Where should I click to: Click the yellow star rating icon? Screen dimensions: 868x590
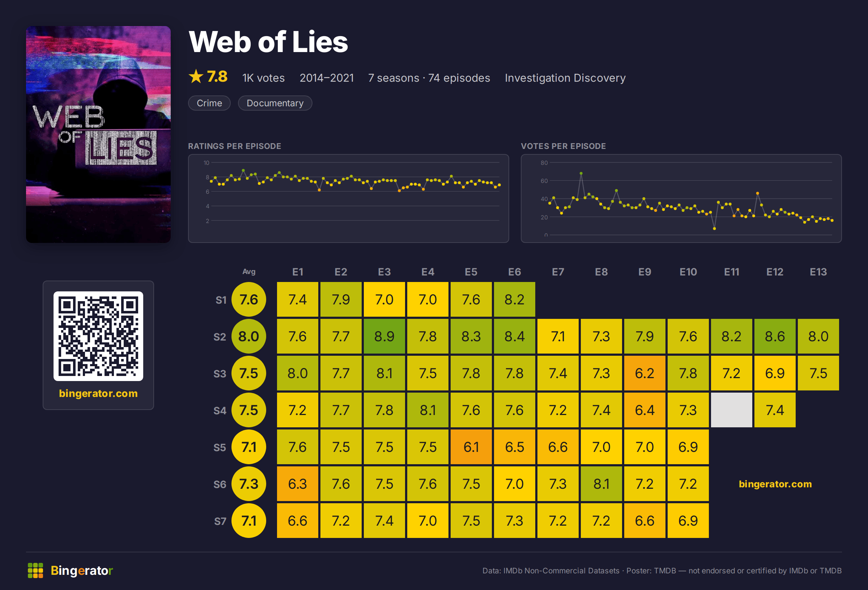point(196,77)
